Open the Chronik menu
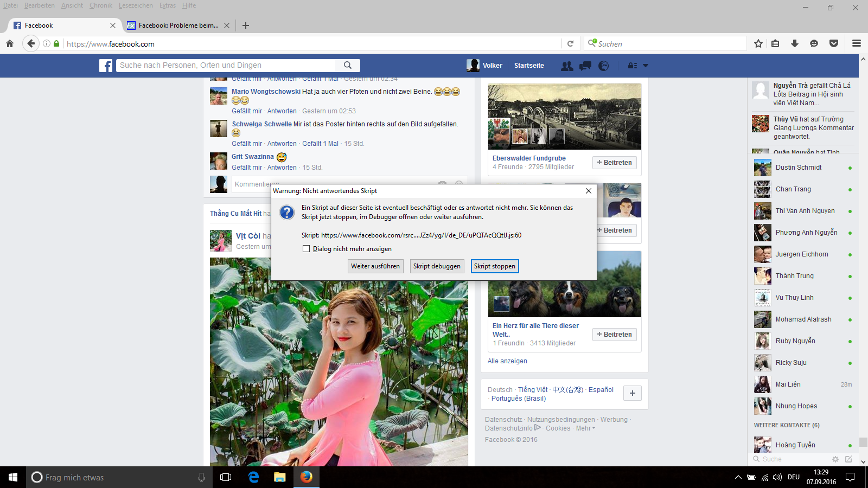 coord(100,5)
